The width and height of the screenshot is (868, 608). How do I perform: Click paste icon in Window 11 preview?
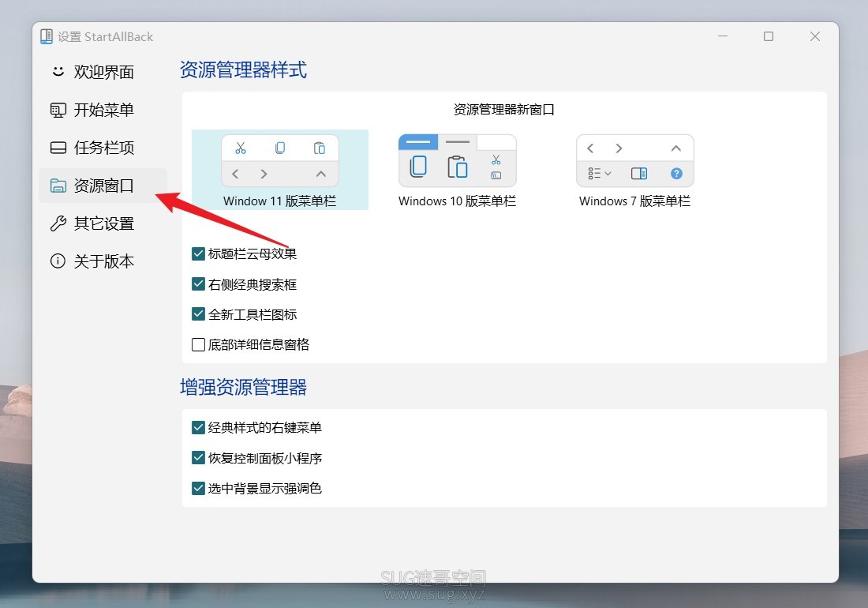pos(320,148)
